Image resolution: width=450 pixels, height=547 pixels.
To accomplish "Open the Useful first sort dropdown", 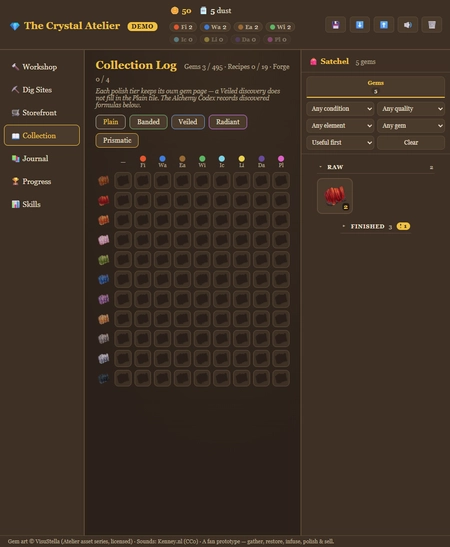I will pyautogui.click(x=340, y=142).
